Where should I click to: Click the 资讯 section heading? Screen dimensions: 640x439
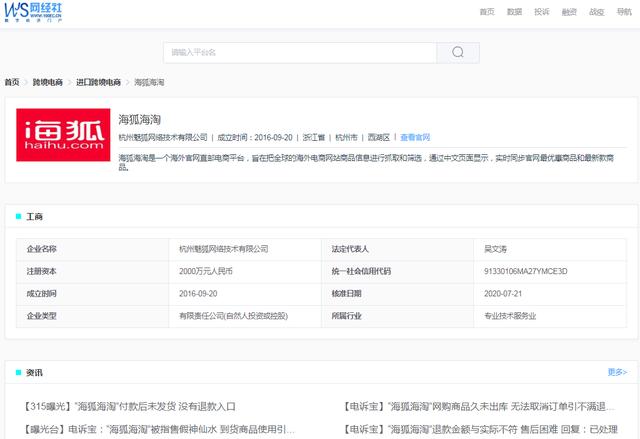point(34,372)
